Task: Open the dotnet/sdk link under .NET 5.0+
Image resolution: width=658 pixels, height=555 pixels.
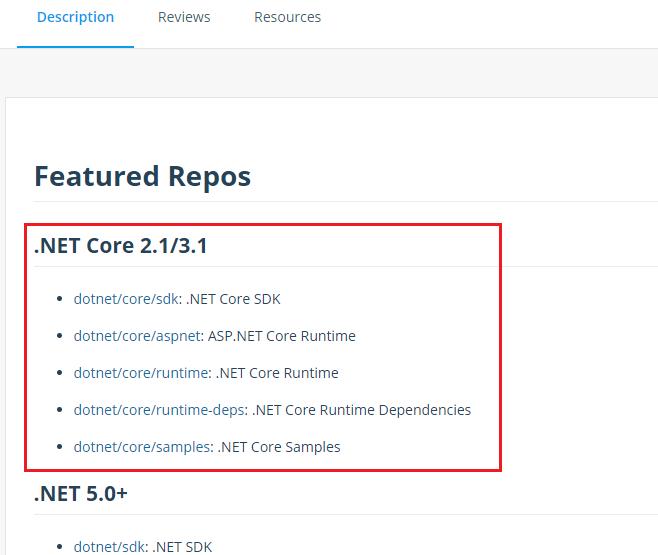Action: [109, 547]
